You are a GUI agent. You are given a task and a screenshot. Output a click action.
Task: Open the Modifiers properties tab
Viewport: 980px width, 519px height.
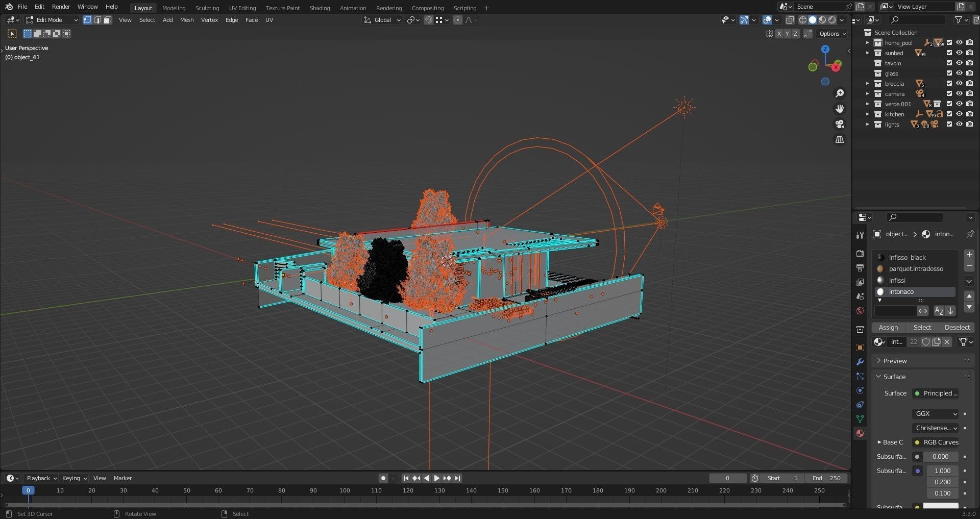[x=860, y=362]
